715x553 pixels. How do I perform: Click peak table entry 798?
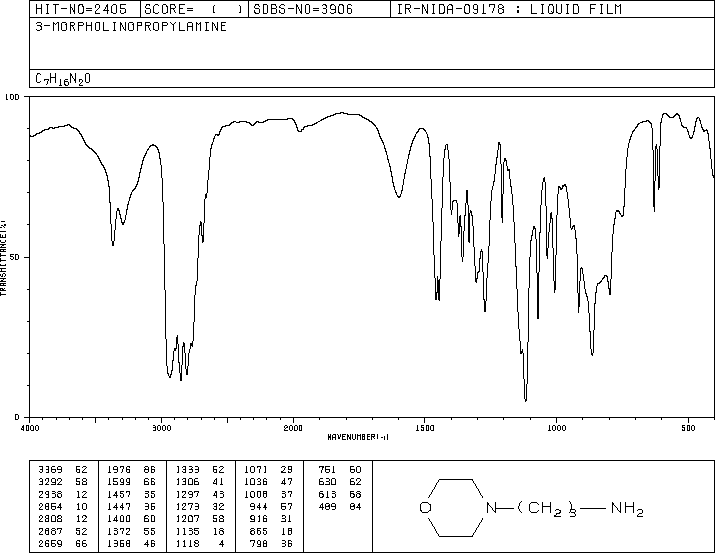(x=259, y=543)
